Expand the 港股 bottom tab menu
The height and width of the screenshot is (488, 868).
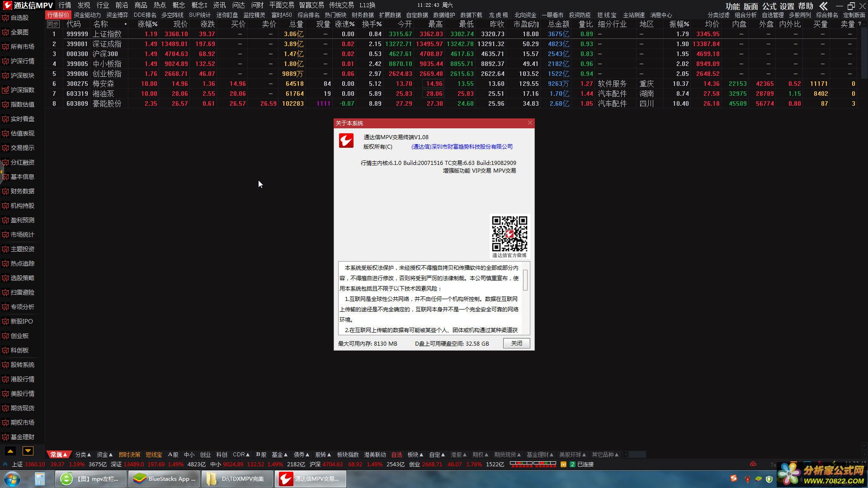pos(459,455)
